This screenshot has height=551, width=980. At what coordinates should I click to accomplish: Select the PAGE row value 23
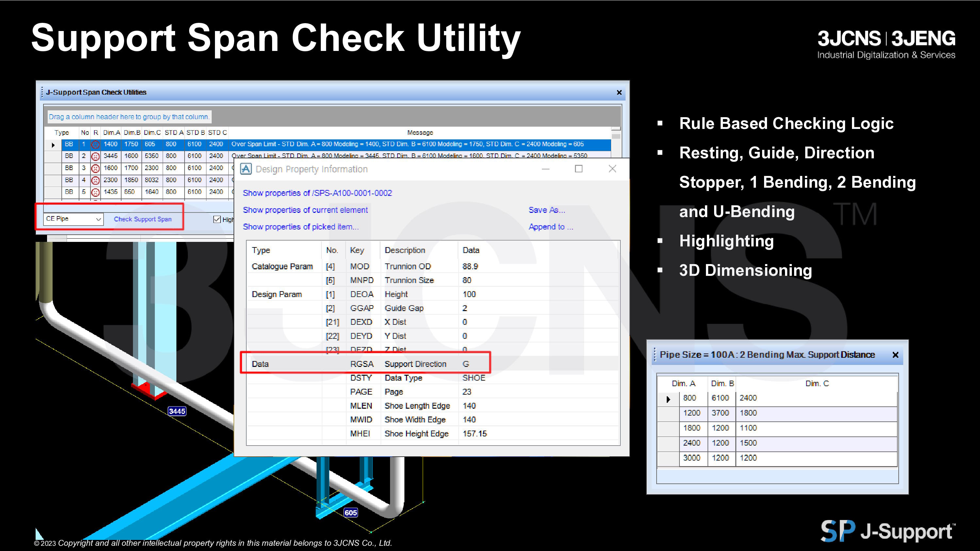[466, 392]
